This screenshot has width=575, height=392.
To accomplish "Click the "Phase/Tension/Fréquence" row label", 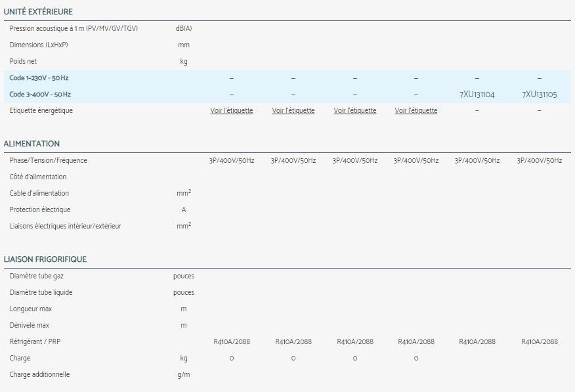I will (x=48, y=160).
